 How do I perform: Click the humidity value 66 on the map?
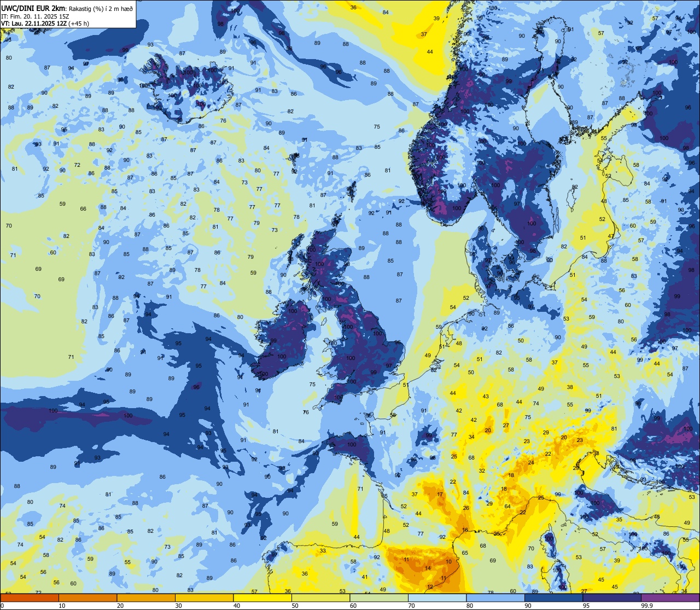point(83,208)
